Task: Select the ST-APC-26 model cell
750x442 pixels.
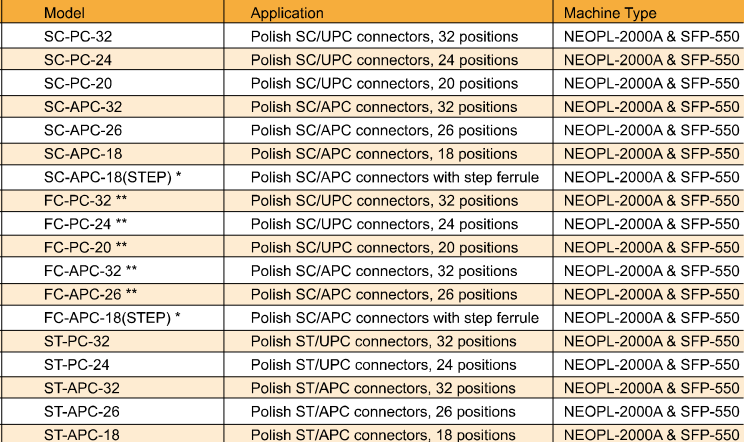Action: [82, 411]
